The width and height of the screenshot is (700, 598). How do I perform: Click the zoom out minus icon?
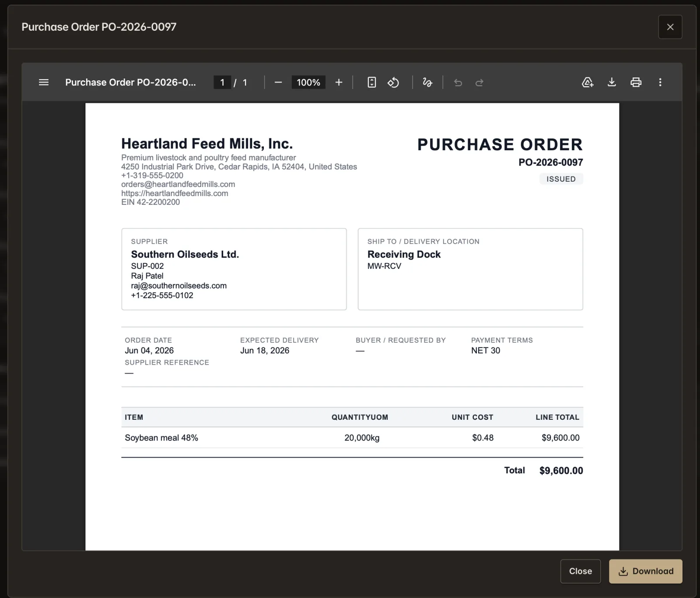pyautogui.click(x=278, y=82)
